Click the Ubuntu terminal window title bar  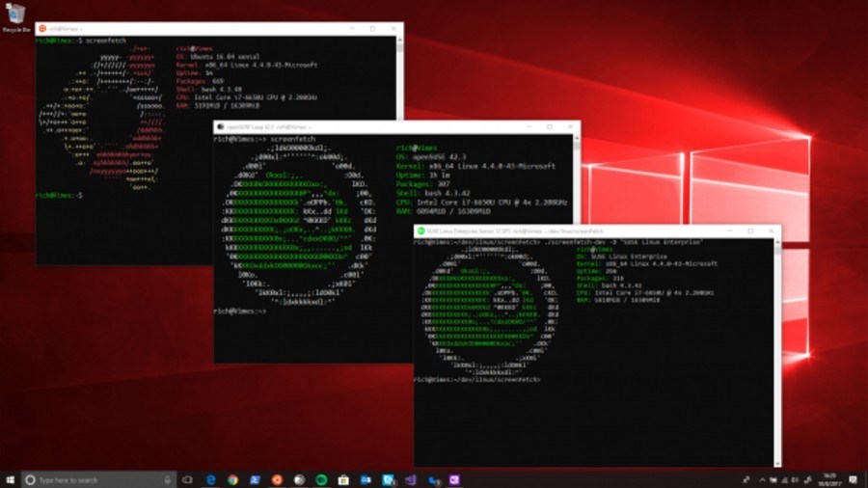click(x=193, y=31)
